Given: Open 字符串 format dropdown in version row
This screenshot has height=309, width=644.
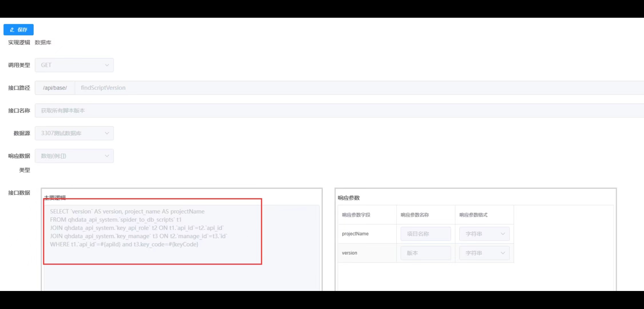Looking at the screenshot, I should click(x=484, y=253).
